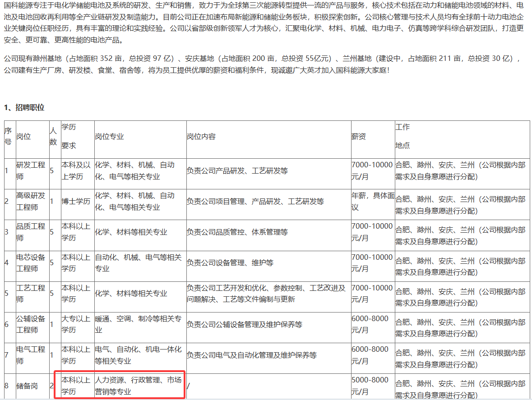The height and width of the screenshot is (400, 532).
Task: Select the 研发工程师 position cell
Action: point(31,171)
